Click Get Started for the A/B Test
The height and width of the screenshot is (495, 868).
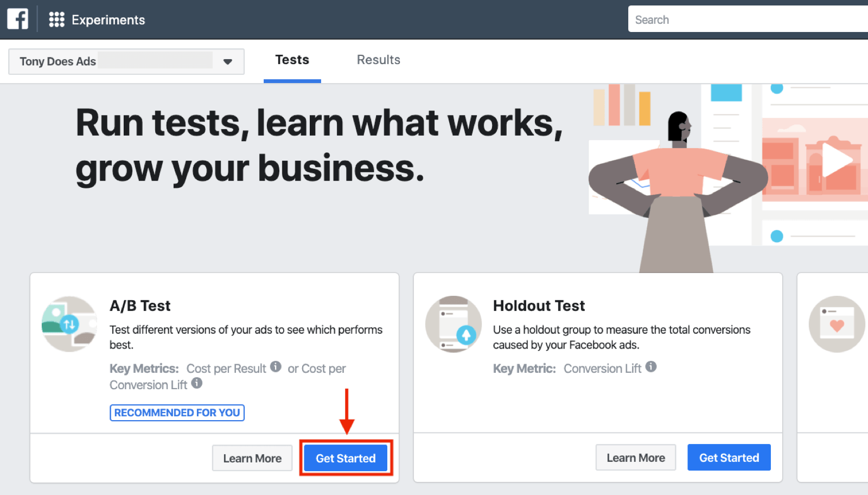point(346,458)
